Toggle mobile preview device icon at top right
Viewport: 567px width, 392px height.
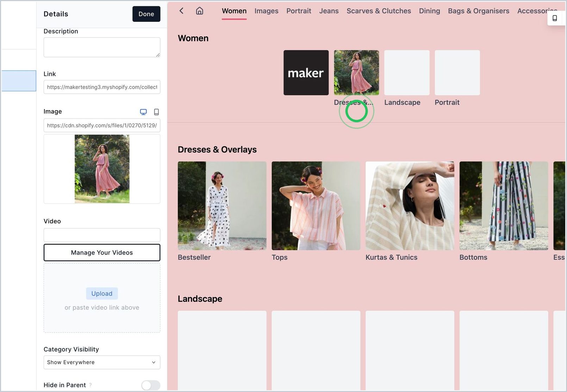click(x=555, y=18)
